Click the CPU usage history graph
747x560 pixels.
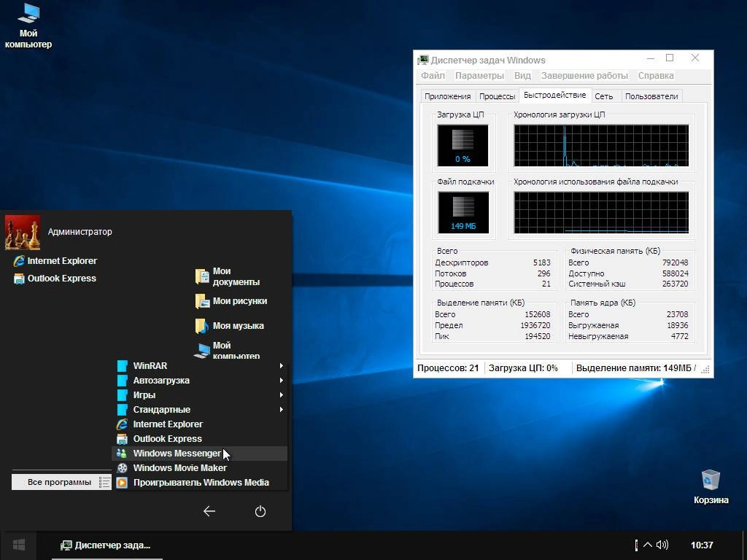tap(601, 146)
